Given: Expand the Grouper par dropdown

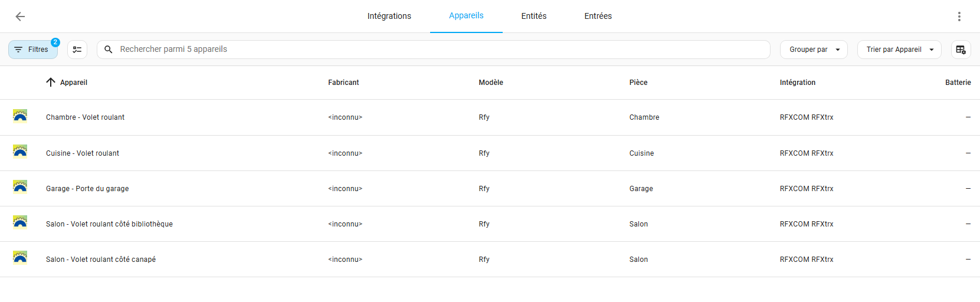Looking at the screenshot, I should (814, 50).
